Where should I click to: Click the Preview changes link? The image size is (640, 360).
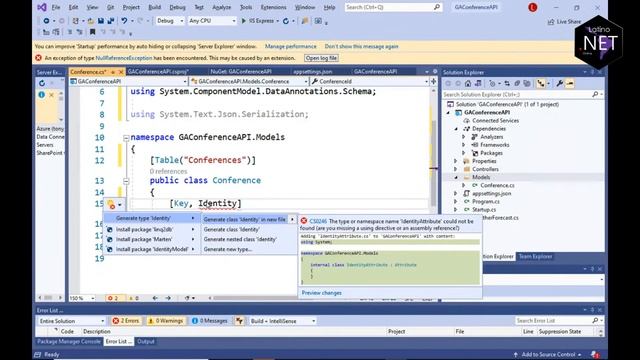coord(322,293)
